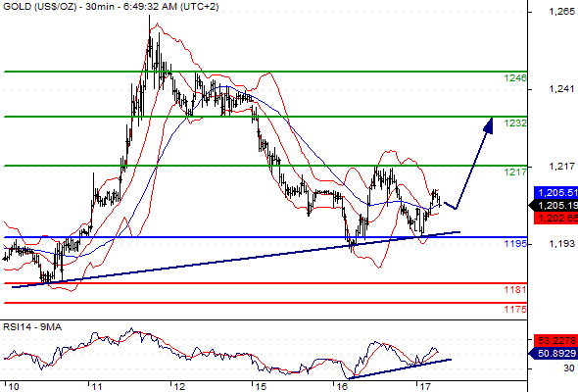Viewport: 578px width, 392px height.
Task: Select the 1,193 price axis value
Action: 561,243
